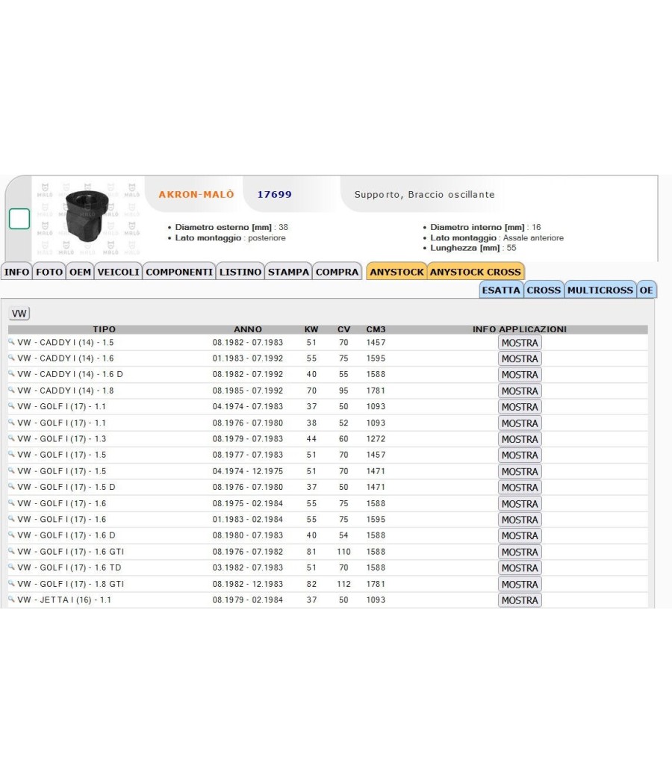Select the COMPRA tab
Viewport: 672px width, 784px height.
coord(337,272)
